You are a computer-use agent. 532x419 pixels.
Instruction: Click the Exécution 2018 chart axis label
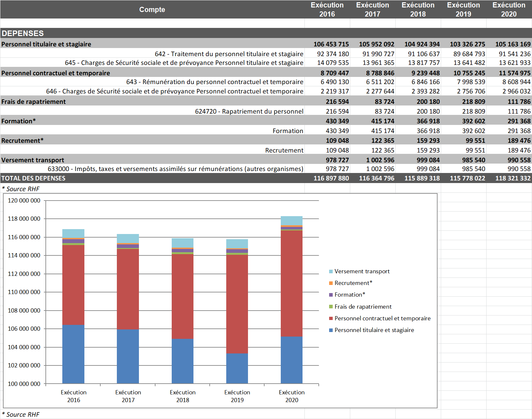[182, 396]
